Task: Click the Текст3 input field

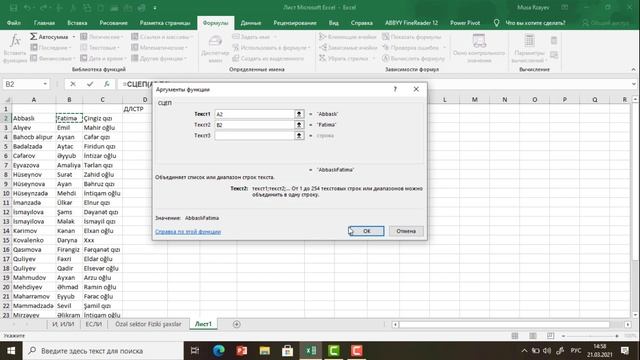Action: [255, 135]
